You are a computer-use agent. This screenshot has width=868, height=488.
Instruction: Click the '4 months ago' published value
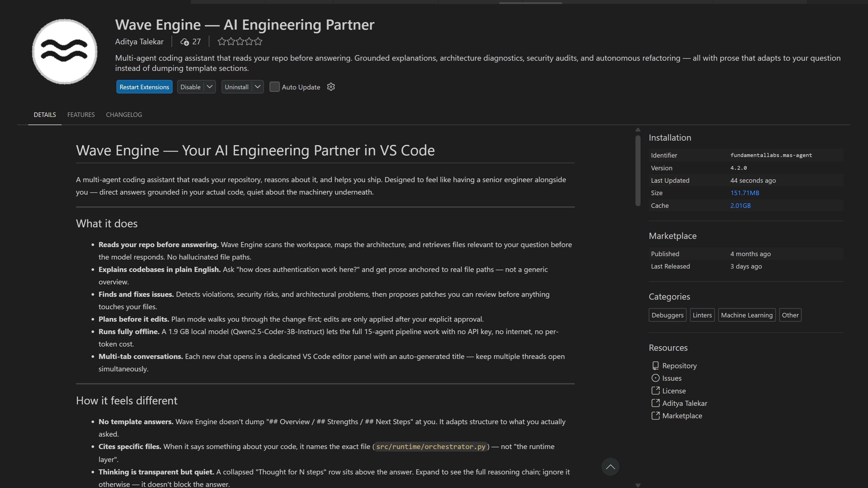tap(750, 254)
